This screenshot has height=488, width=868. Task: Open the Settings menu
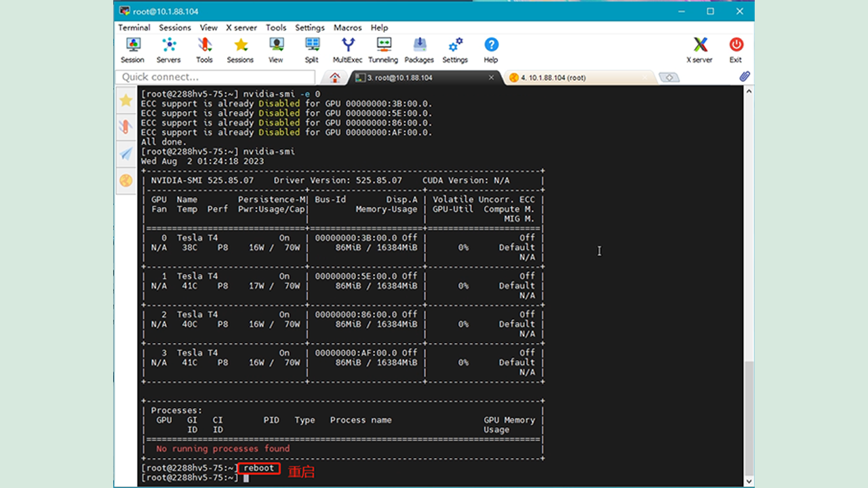[310, 28]
